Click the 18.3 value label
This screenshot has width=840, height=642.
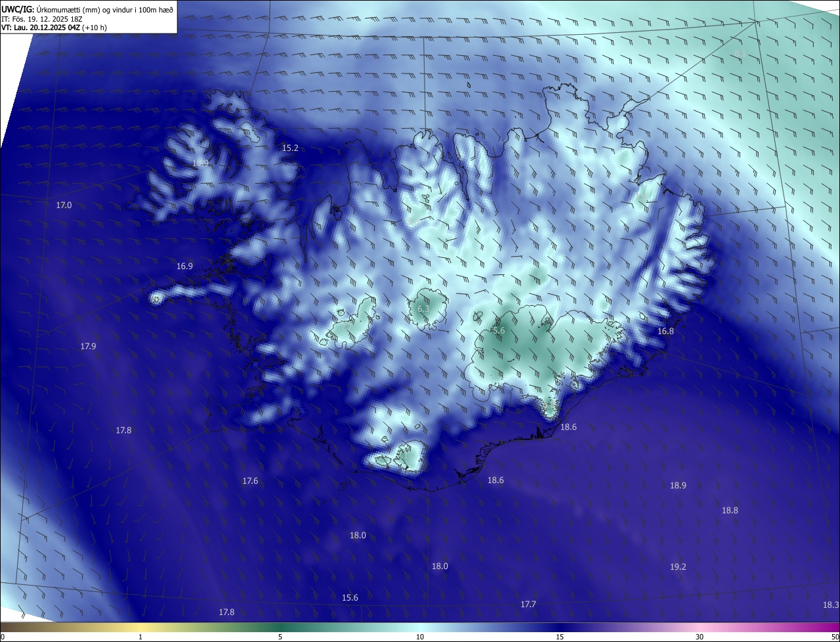tap(831, 605)
